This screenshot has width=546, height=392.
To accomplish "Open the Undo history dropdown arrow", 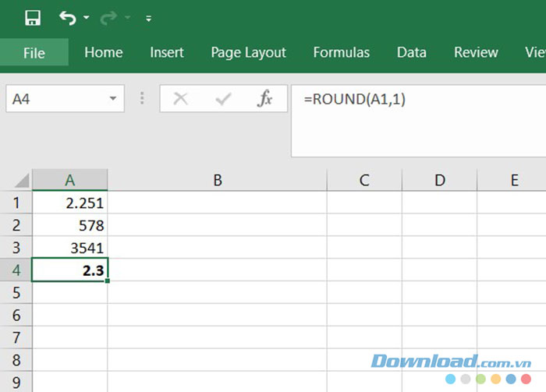I will click(86, 18).
